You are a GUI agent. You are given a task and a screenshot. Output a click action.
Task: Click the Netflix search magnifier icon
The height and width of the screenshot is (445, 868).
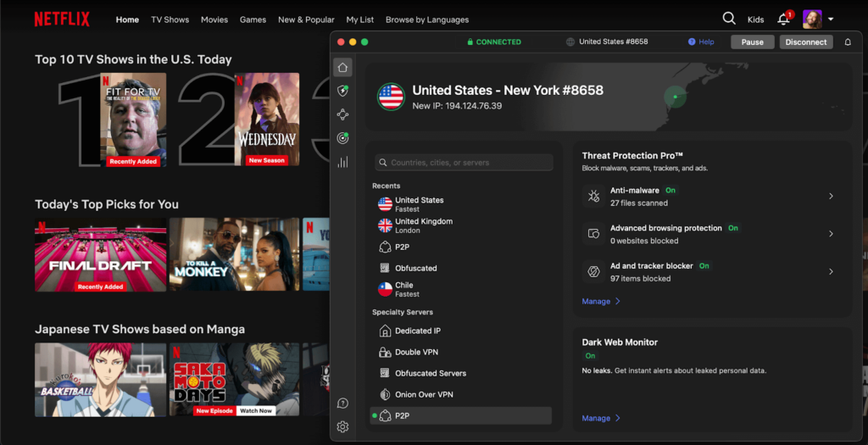click(729, 19)
